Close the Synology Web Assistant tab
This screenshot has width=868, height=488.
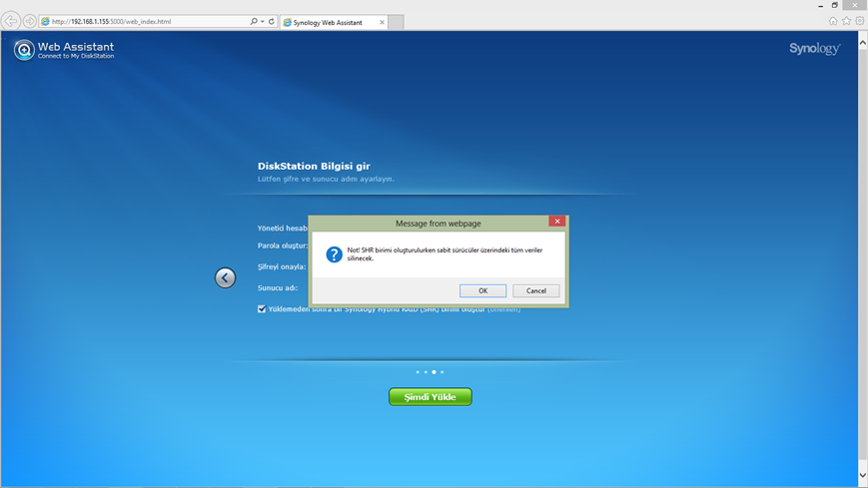click(382, 22)
